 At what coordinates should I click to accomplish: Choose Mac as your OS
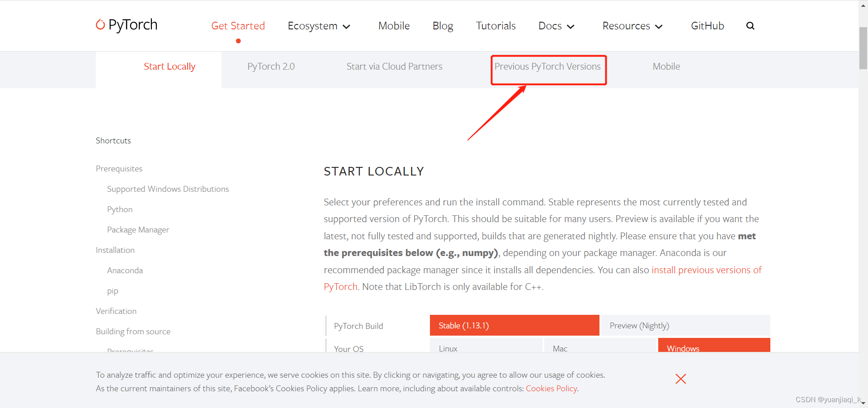(600, 346)
